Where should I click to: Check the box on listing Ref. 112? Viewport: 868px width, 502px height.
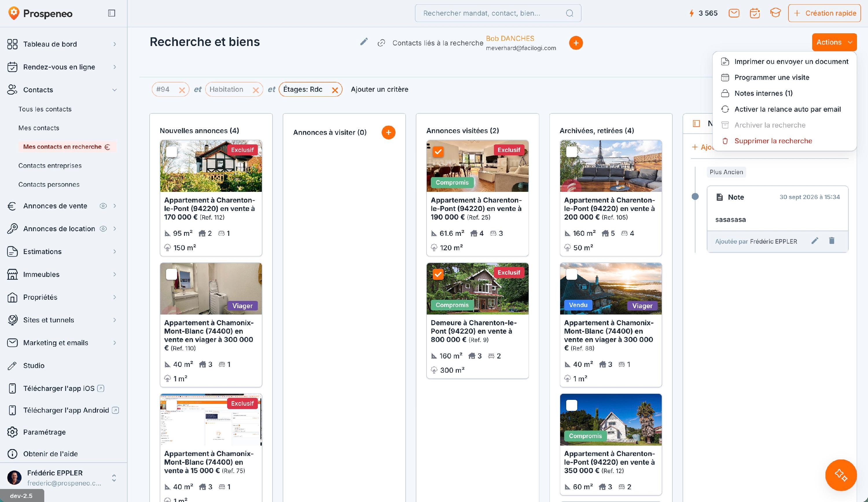coord(172,152)
